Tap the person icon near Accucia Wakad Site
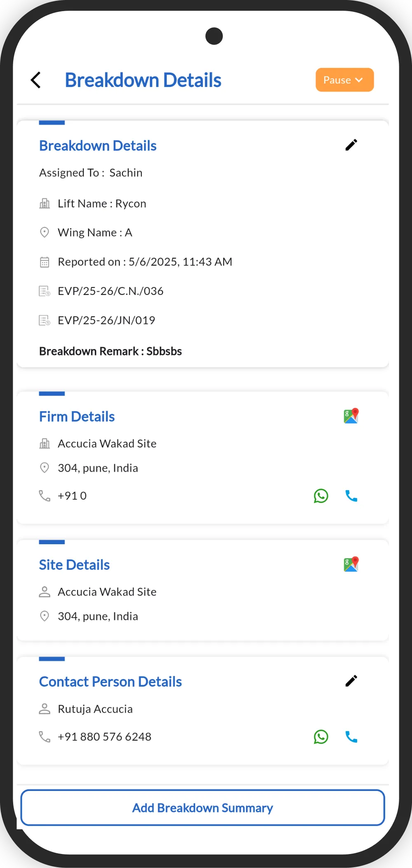The width and height of the screenshot is (412, 868). tap(44, 592)
